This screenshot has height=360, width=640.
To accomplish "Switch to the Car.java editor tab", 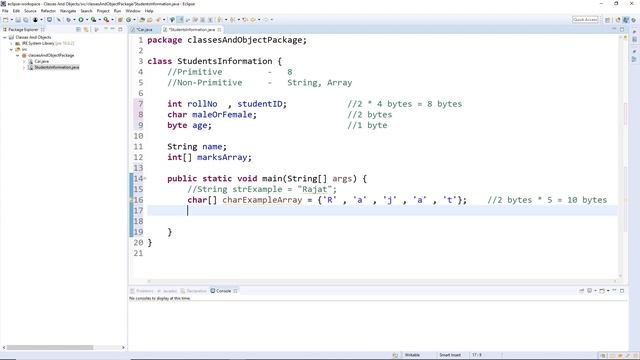I will click(144, 30).
